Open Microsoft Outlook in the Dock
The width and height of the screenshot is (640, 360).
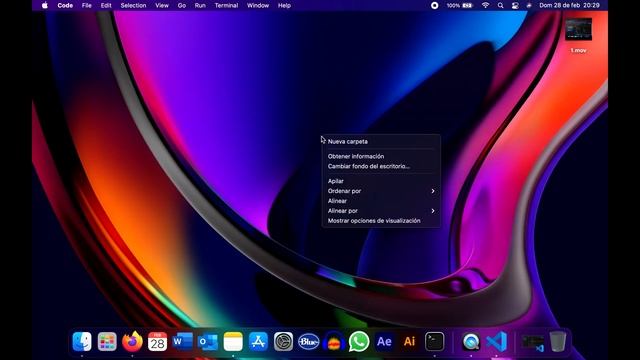tap(208, 341)
